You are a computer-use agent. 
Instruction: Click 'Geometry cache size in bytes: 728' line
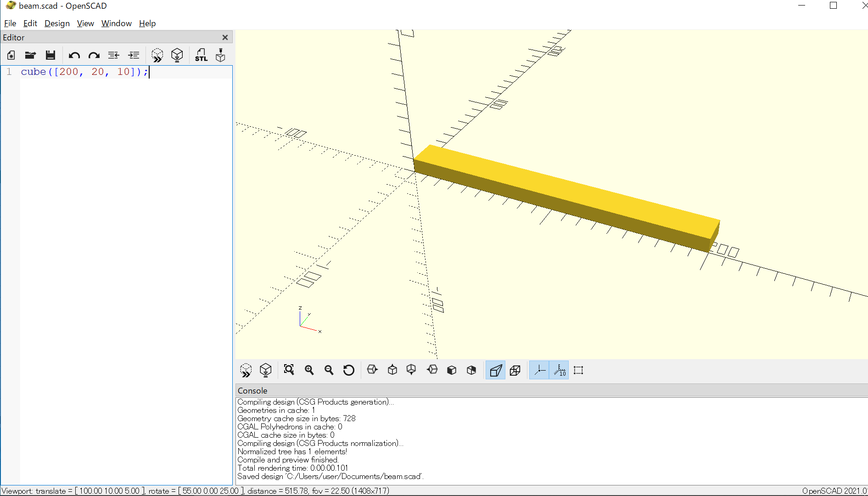[297, 419]
